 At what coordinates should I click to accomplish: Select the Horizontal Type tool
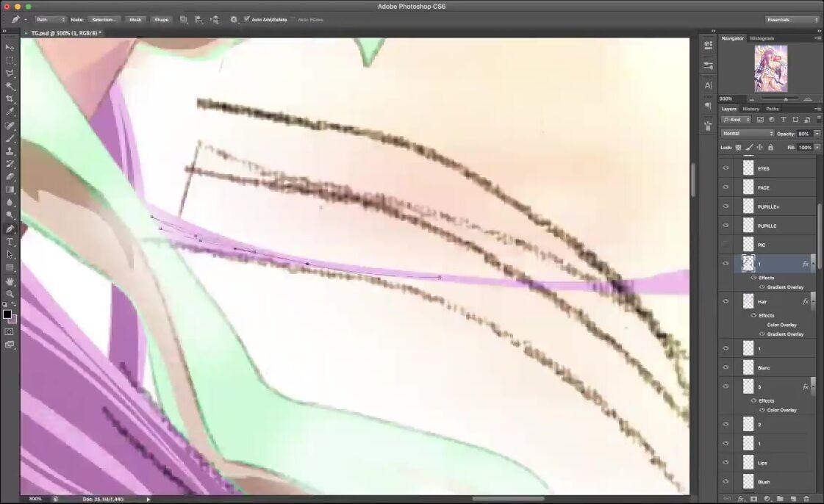coord(10,242)
